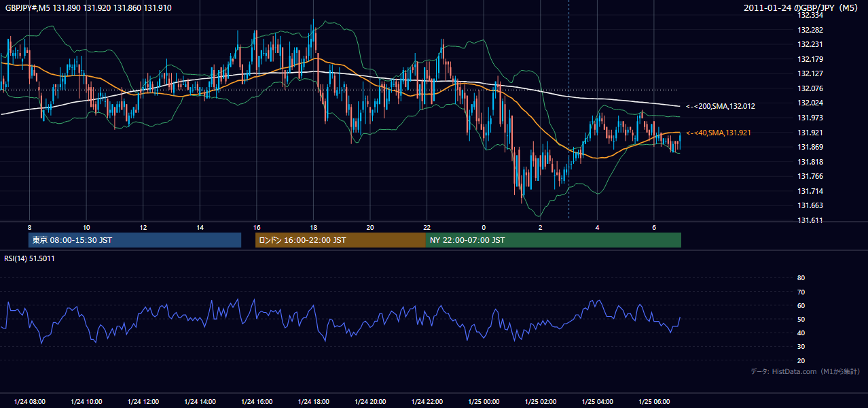Click the Tokyo 08:00-15:30 JST session bar
Screen dimensions: 868x408
pos(135,240)
